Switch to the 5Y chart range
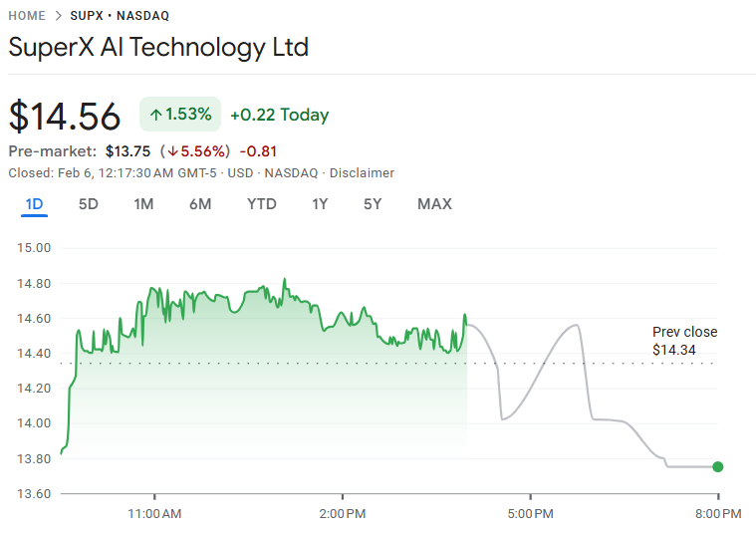Screen dimensions: 756x538 click(x=373, y=204)
